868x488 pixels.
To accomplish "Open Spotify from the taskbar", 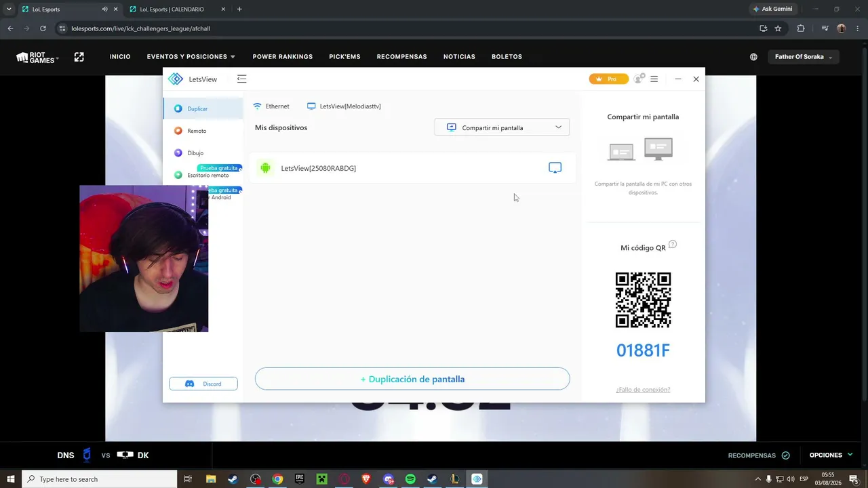I will pyautogui.click(x=410, y=479).
